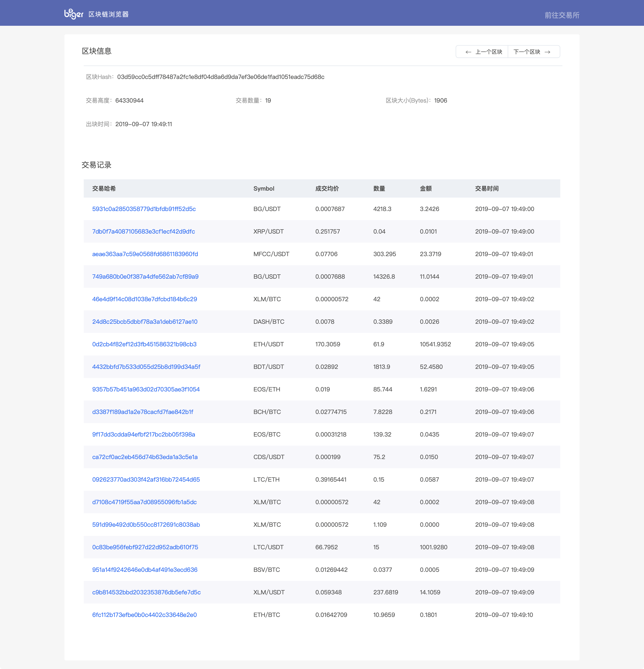Open the last transaction 6fc112b173efbe0b...
The height and width of the screenshot is (669, 644).
(144, 615)
